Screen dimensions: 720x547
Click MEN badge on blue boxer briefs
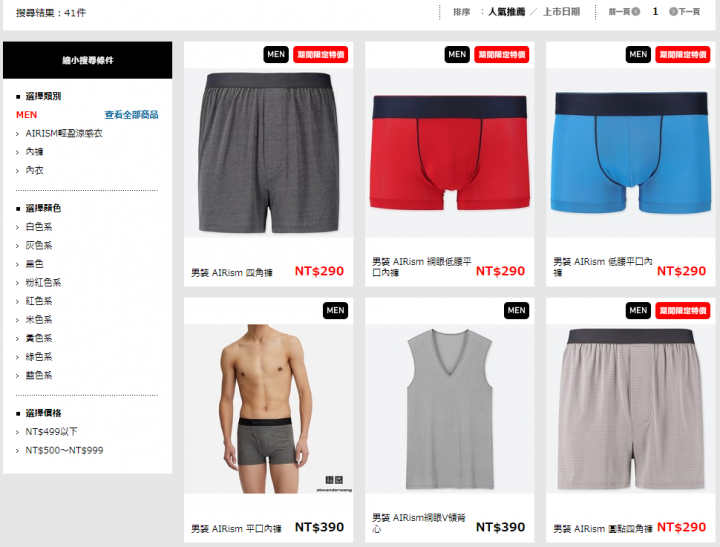(638, 54)
